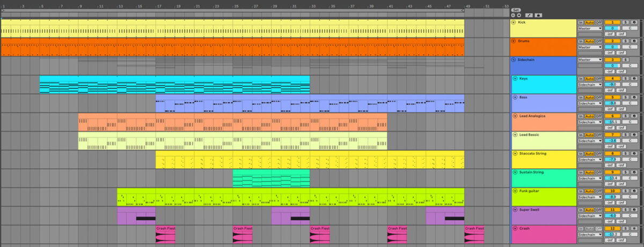Click bar 33 on the timeline ruler
This screenshot has width=644, height=247.
pyautogui.click(x=313, y=6)
